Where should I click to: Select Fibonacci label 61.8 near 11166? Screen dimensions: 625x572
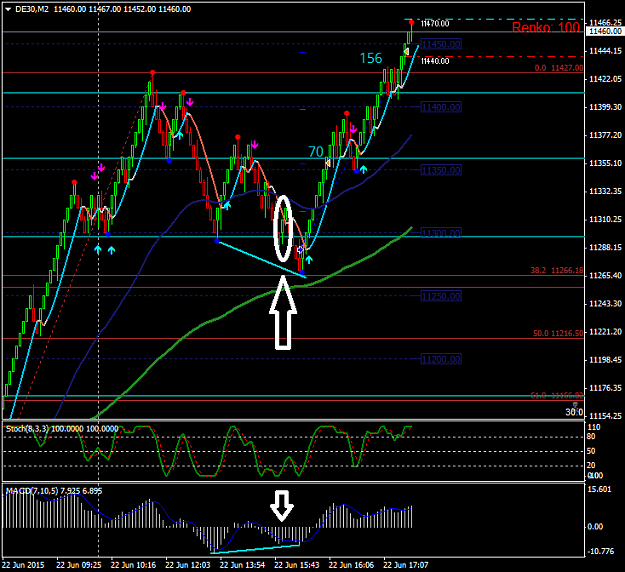[557, 395]
